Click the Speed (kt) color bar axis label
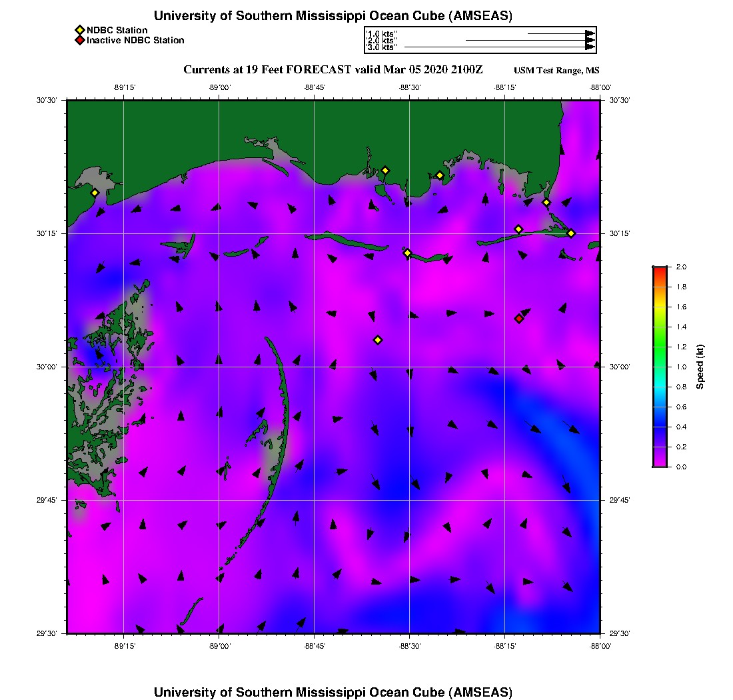This screenshot has width=733, height=700. click(x=700, y=367)
